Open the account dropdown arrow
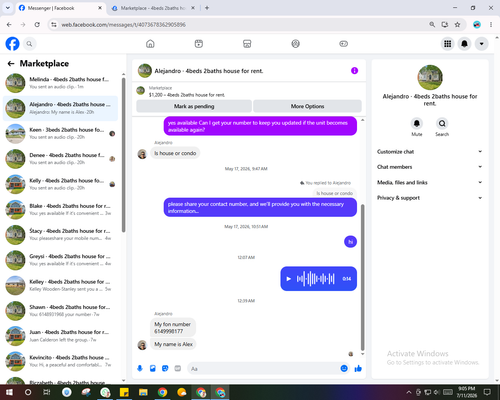500x400 pixels. click(x=481, y=44)
